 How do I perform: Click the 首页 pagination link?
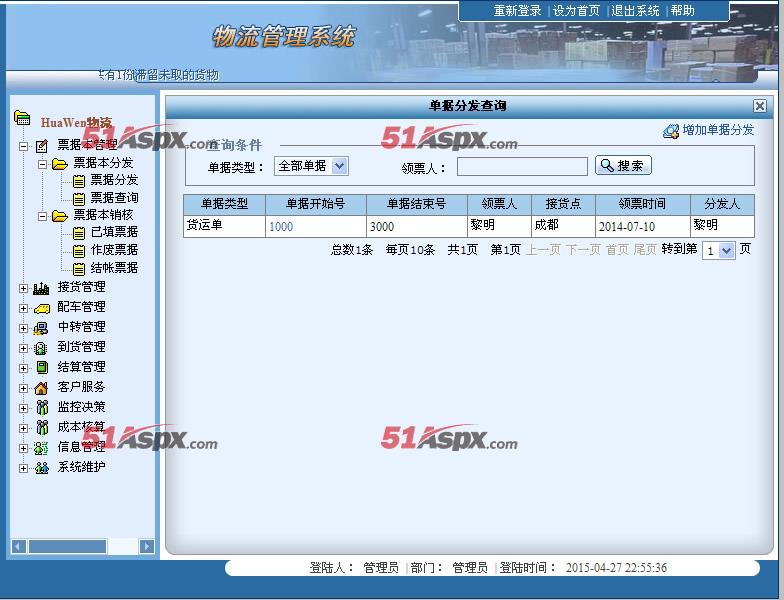(x=617, y=250)
